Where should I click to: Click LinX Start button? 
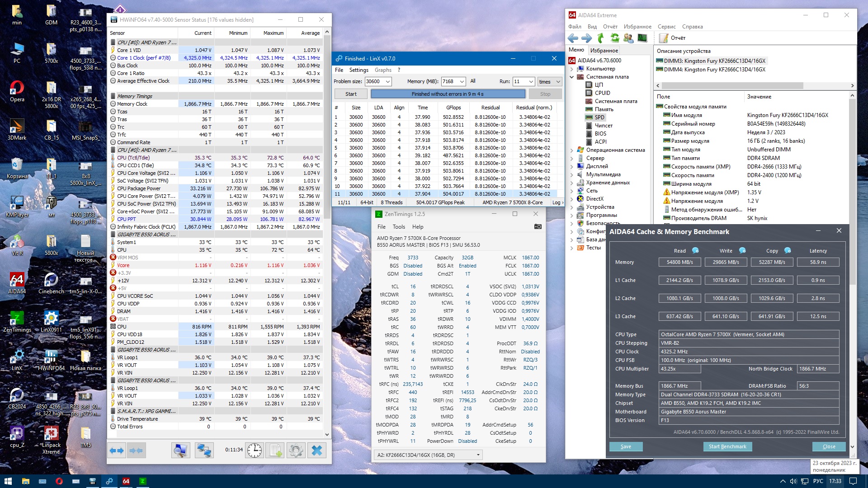click(x=351, y=94)
